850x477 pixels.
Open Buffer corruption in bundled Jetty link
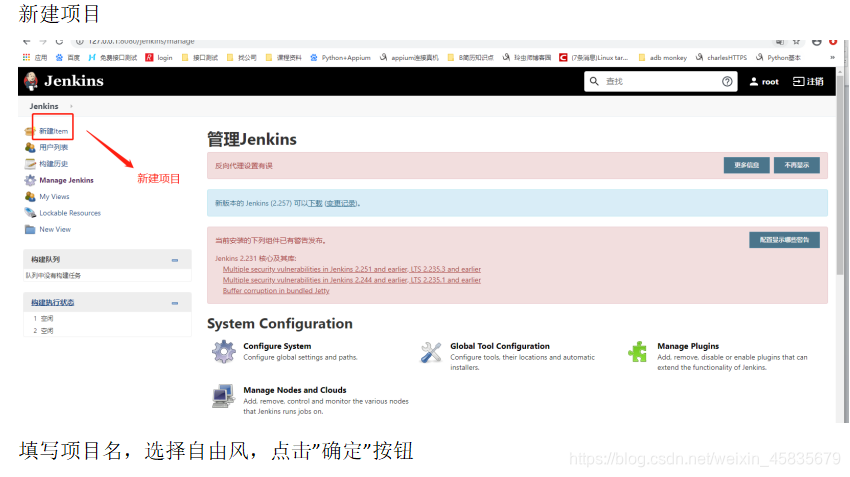click(276, 291)
